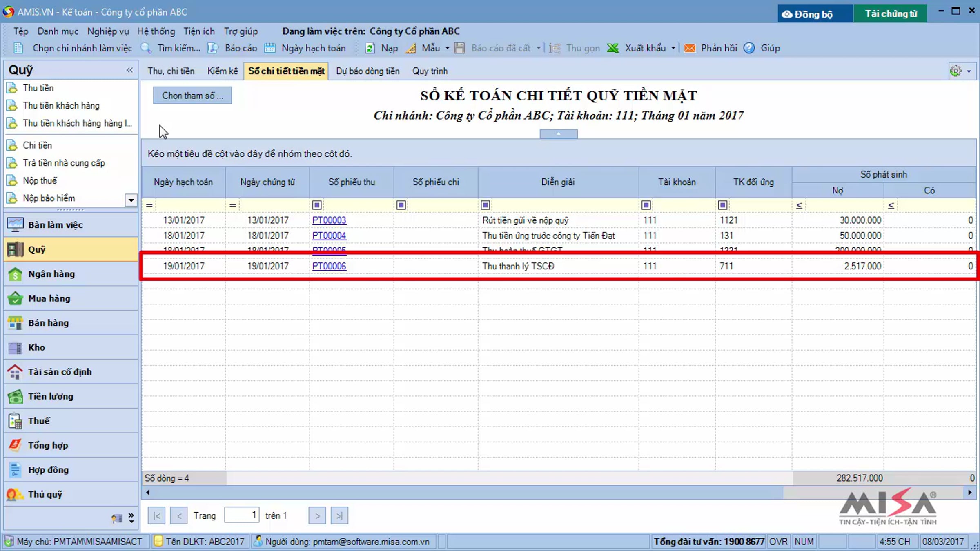Open the Tài sản cố định module
The image size is (980, 551).
pos(71,372)
